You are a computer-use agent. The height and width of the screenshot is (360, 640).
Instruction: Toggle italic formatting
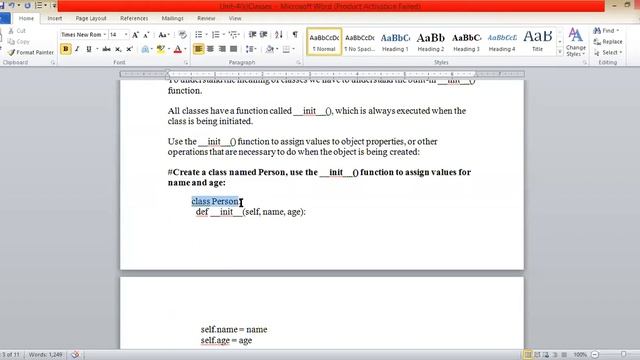(x=77, y=49)
